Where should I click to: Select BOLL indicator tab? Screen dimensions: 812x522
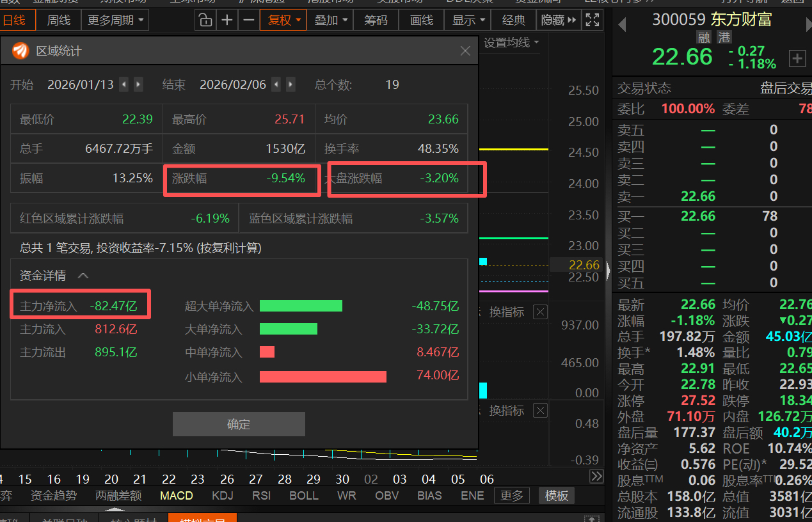304,496
